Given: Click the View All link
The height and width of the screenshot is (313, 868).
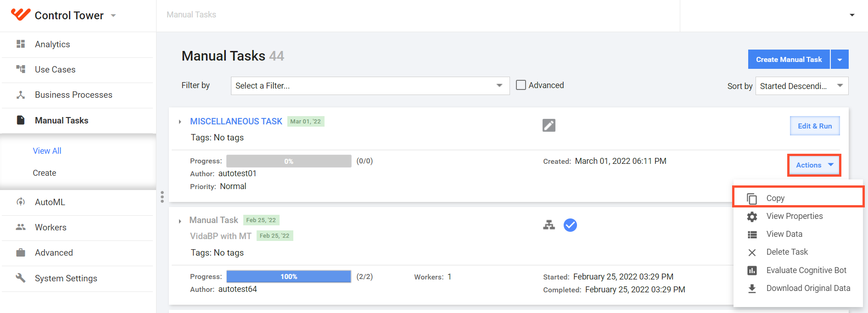Looking at the screenshot, I should coord(47,151).
